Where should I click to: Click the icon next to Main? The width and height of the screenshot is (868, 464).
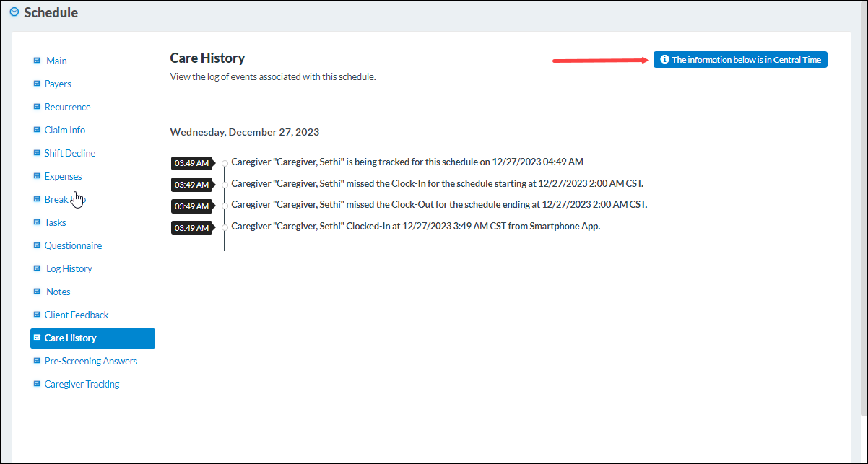(x=38, y=61)
